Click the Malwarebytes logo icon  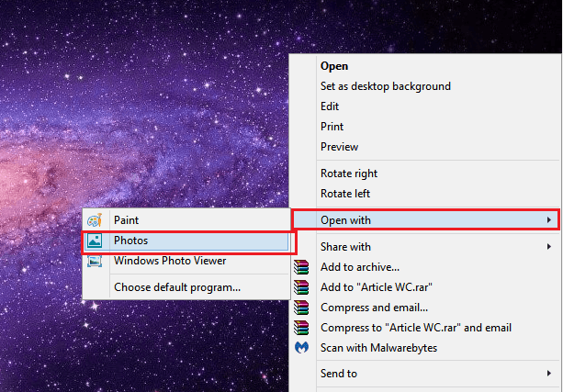[x=301, y=348]
